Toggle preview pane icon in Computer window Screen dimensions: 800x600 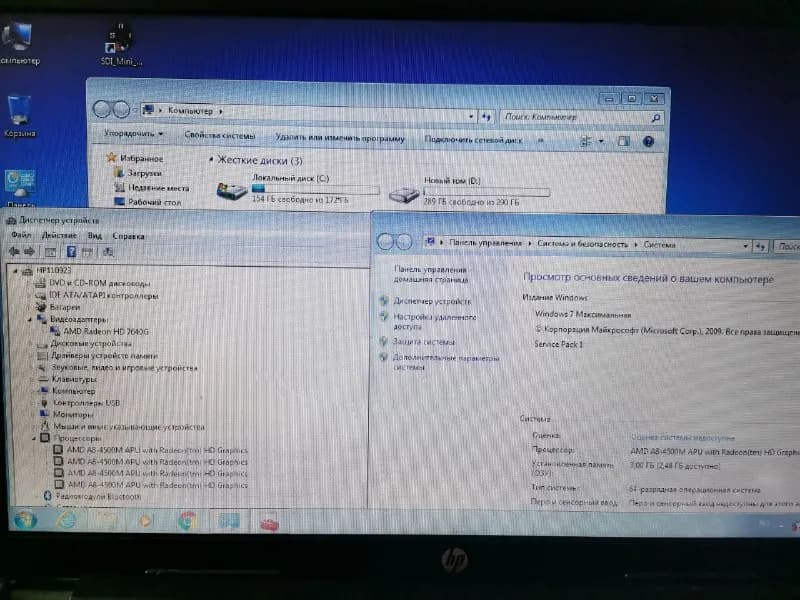(x=623, y=141)
